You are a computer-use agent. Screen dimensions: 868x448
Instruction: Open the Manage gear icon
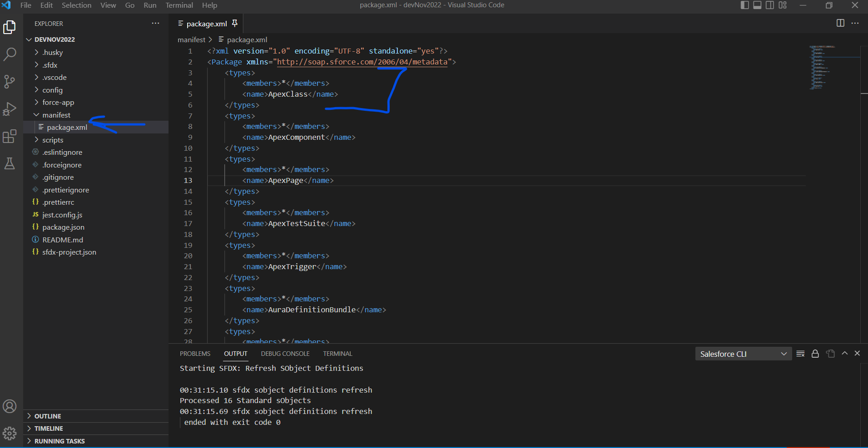click(x=10, y=433)
